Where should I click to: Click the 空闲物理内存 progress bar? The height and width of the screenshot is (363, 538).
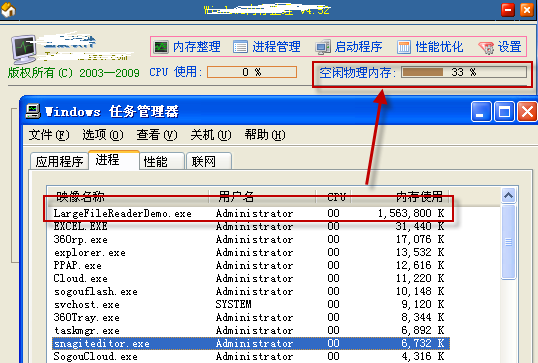coord(464,72)
